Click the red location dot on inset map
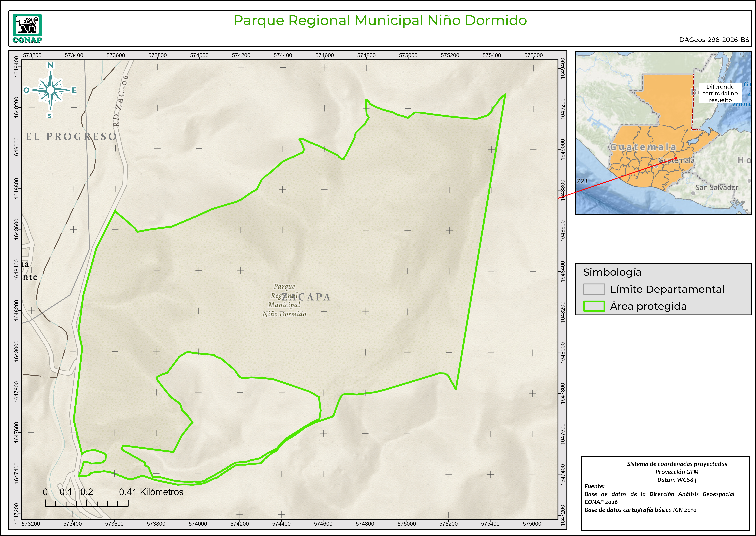This screenshot has width=756, height=536. point(676,158)
